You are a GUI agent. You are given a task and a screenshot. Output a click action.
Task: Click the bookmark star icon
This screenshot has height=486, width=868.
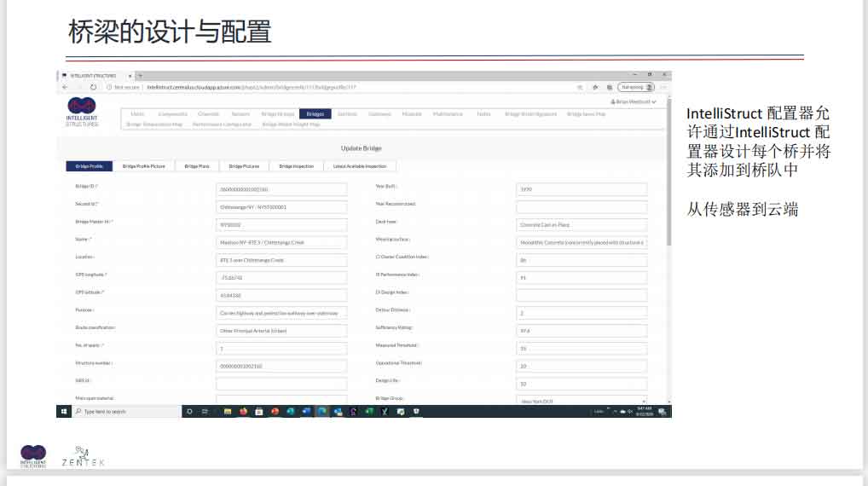coord(580,87)
